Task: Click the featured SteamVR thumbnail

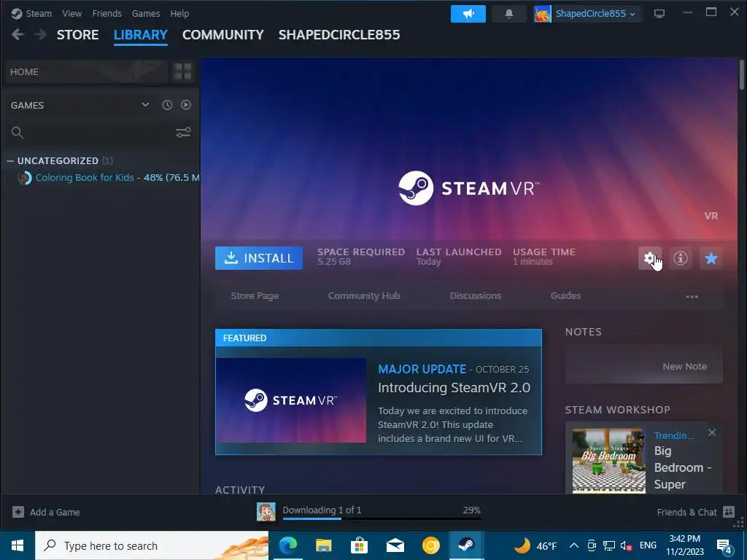Action: pos(291,400)
